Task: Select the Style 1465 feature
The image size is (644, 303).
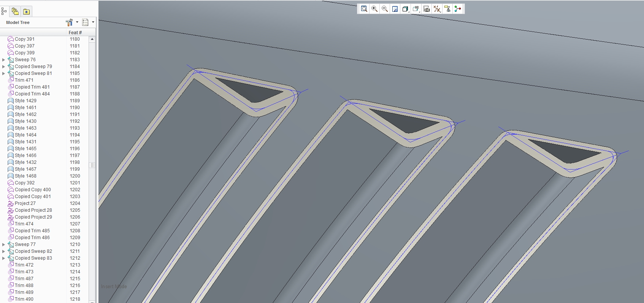Action: 25,149
